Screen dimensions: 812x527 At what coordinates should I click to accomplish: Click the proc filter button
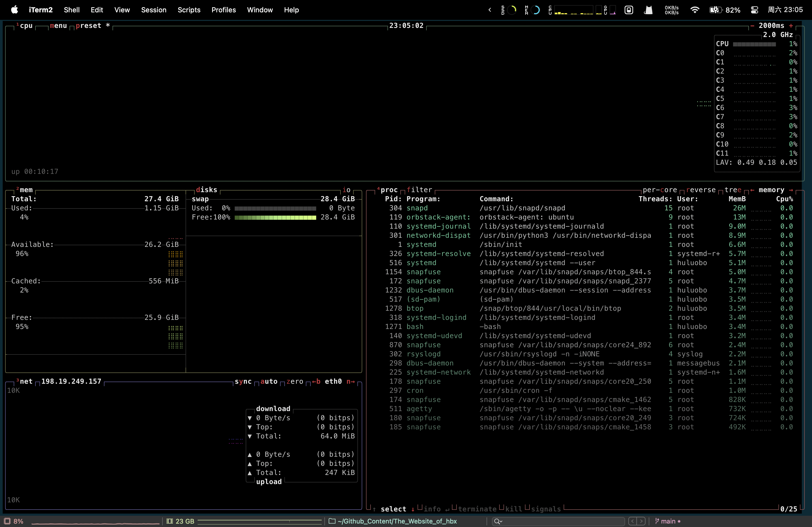(x=419, y=190)
